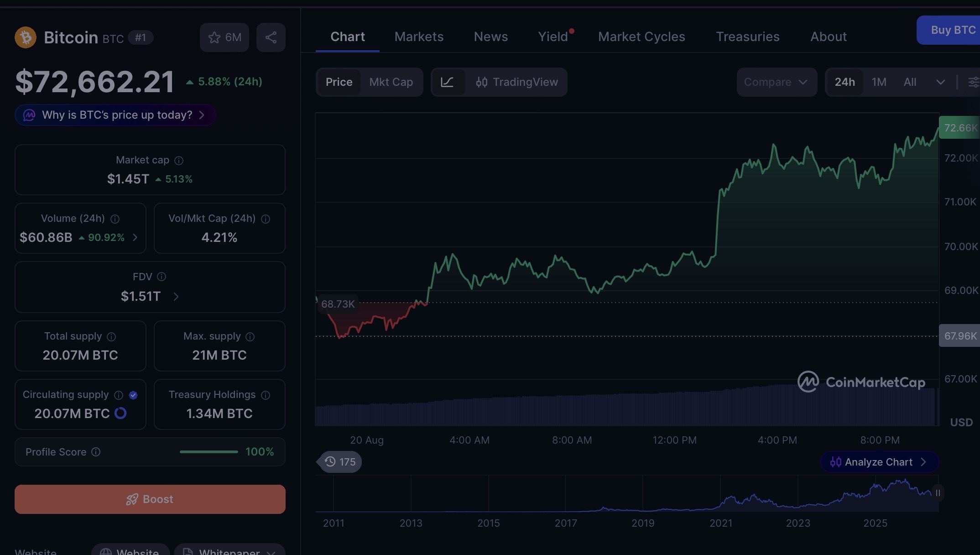Click the pause handle on range navigator
980x555 pixels.
[x=938, y=493]
